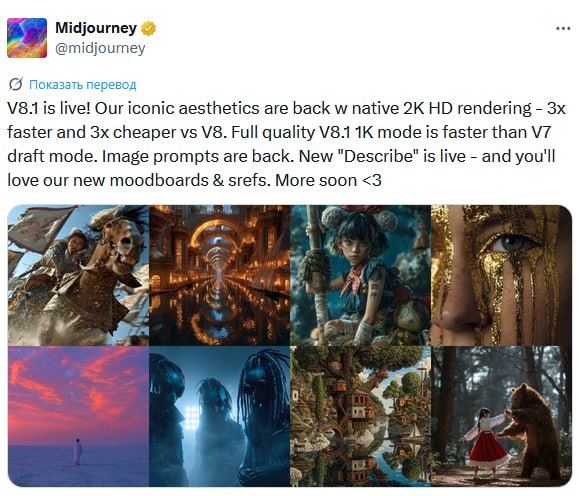
Task: Open the treehouse village reflection image
Action: click(x=360, y=416)
